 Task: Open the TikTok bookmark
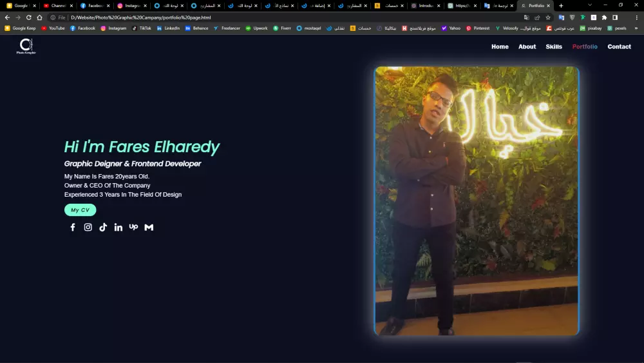point(141,28)
